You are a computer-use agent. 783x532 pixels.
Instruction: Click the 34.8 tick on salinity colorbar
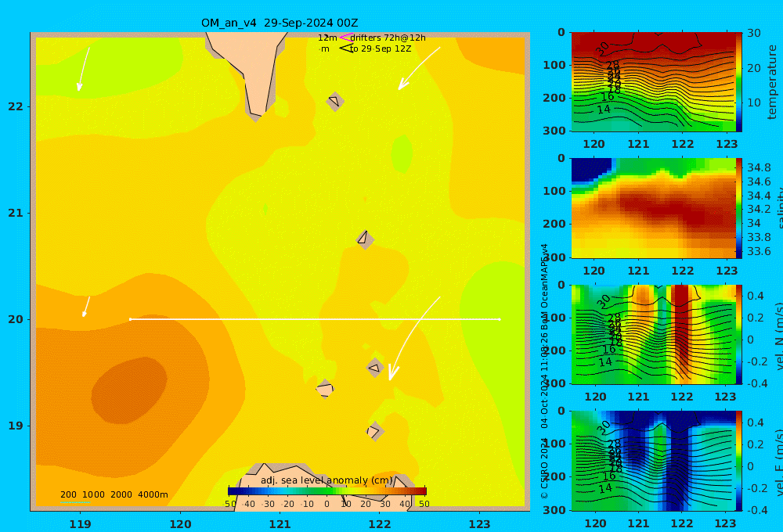(759, 167)
